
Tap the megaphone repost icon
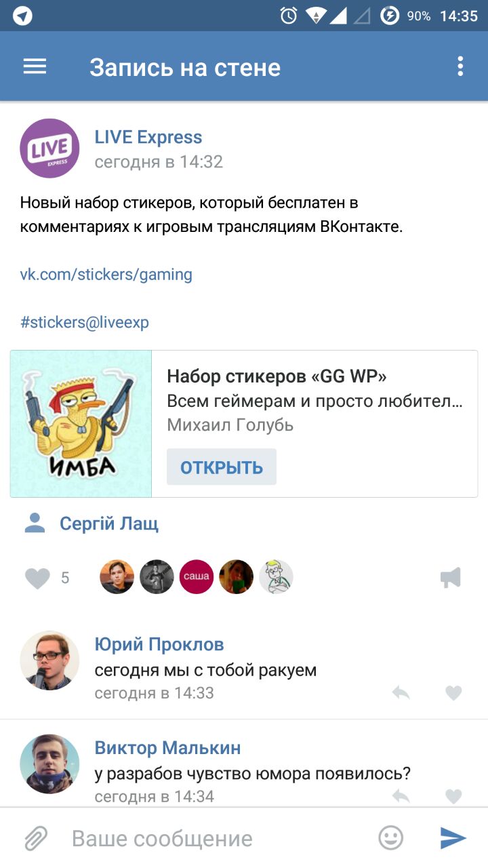[451, 578]
